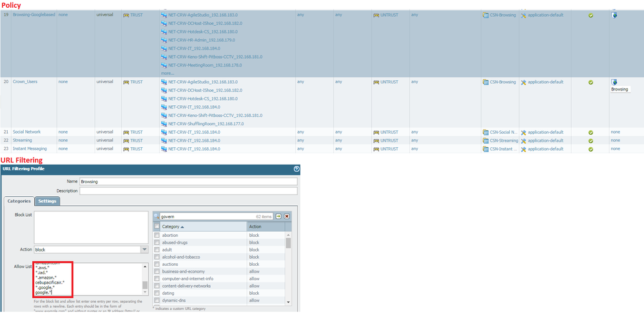Screen dimensions: 644x313
Task: Expand 'more...' under Browsing-Googlebased sources
Action: click(x=167, y=73)
